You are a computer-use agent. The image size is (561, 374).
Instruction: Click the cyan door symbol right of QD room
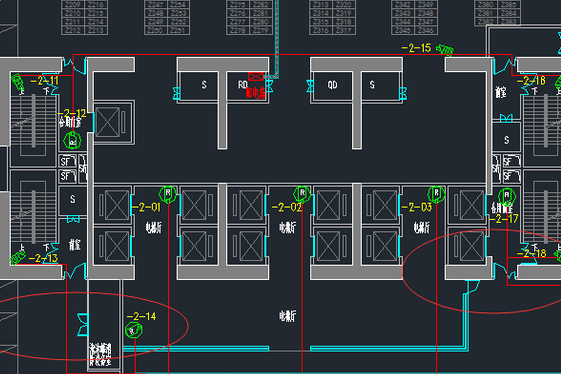pos(403,94)
